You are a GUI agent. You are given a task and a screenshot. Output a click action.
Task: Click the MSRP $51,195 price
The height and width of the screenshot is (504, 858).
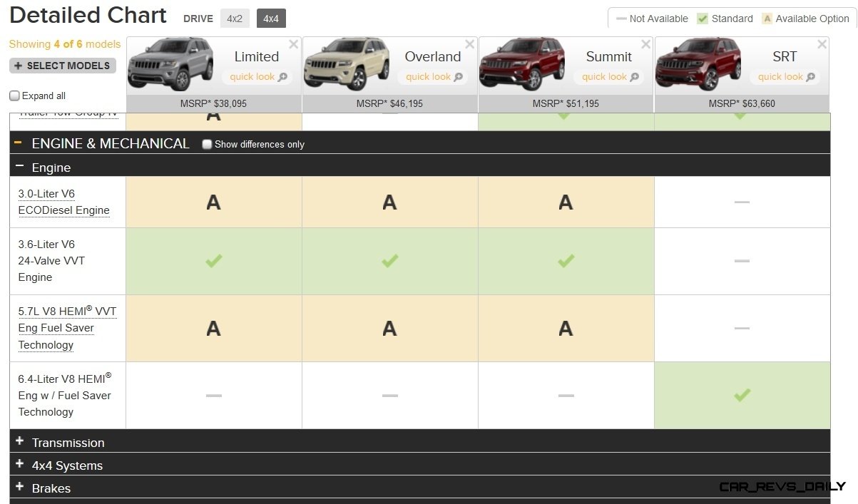coord(566,103)
